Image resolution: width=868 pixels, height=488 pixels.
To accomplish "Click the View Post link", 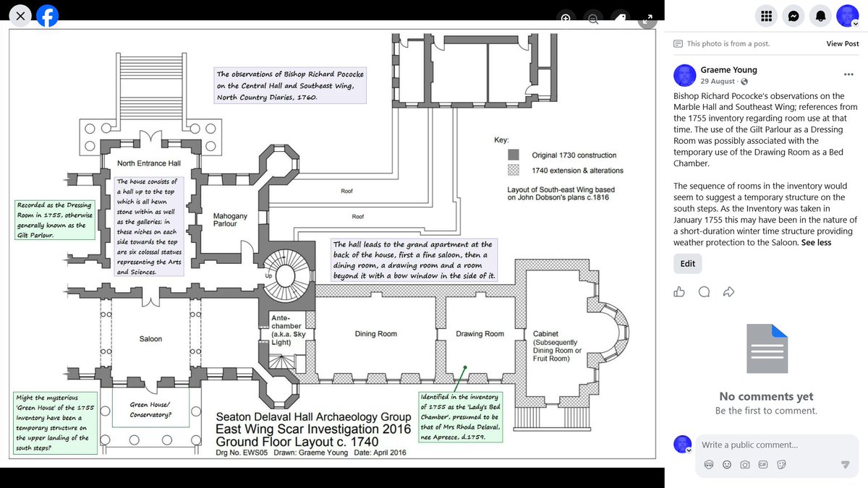I will tap(843, 43).
